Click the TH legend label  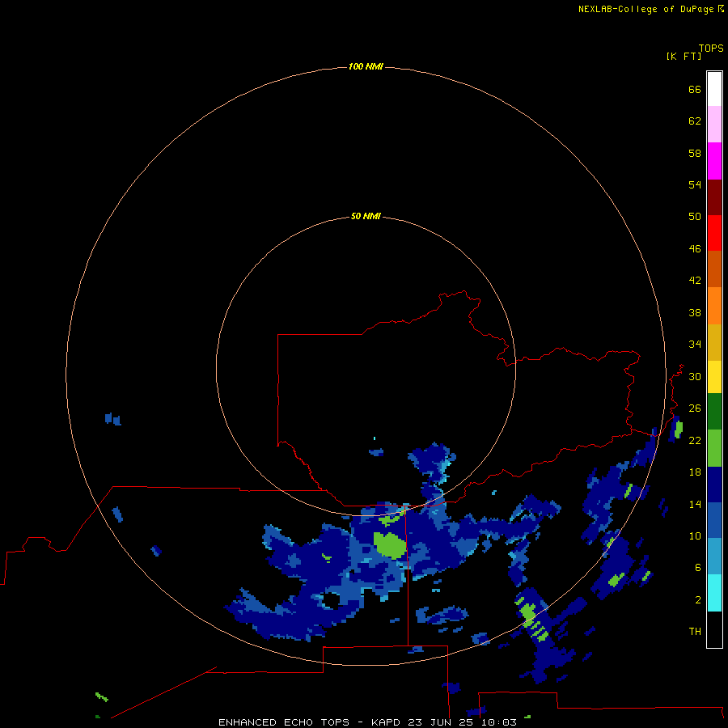tap(695, 631)
